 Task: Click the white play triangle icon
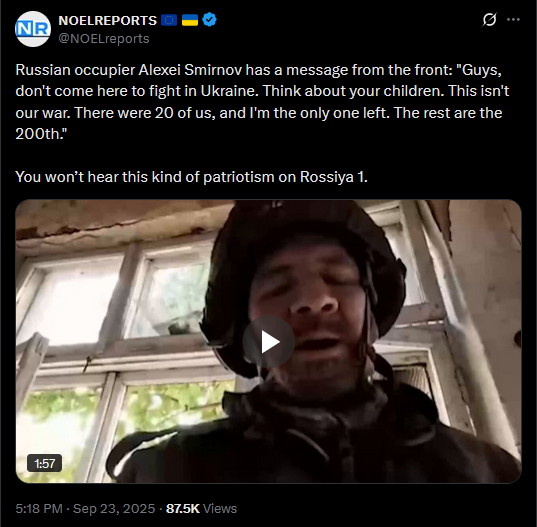pos(270,342)
